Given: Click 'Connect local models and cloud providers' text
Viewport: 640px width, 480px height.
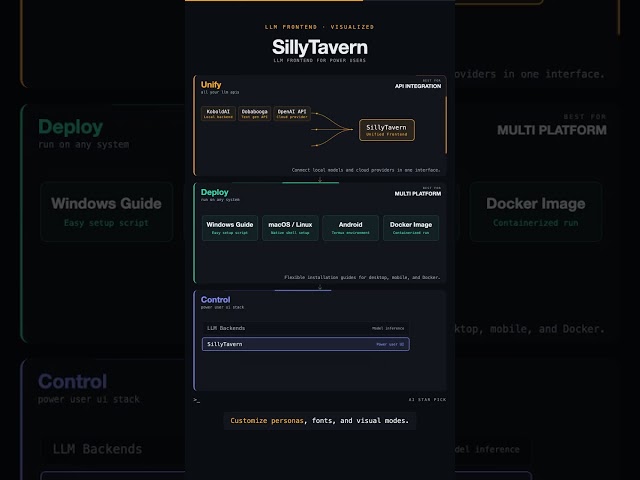Looking at the screenshot, I should pos(366,170).
